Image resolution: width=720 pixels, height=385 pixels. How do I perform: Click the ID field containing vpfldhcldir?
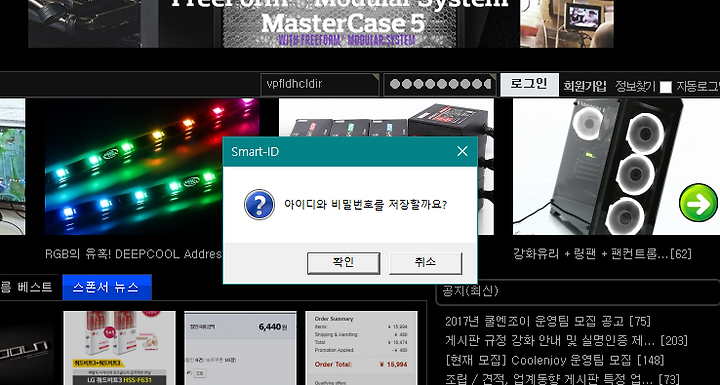320,85
